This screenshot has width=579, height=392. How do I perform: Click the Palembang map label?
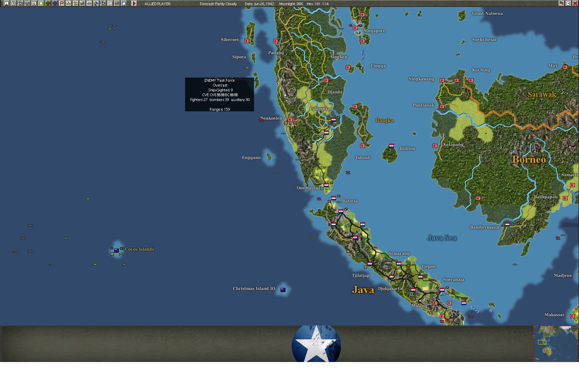[x=321, y=109]
